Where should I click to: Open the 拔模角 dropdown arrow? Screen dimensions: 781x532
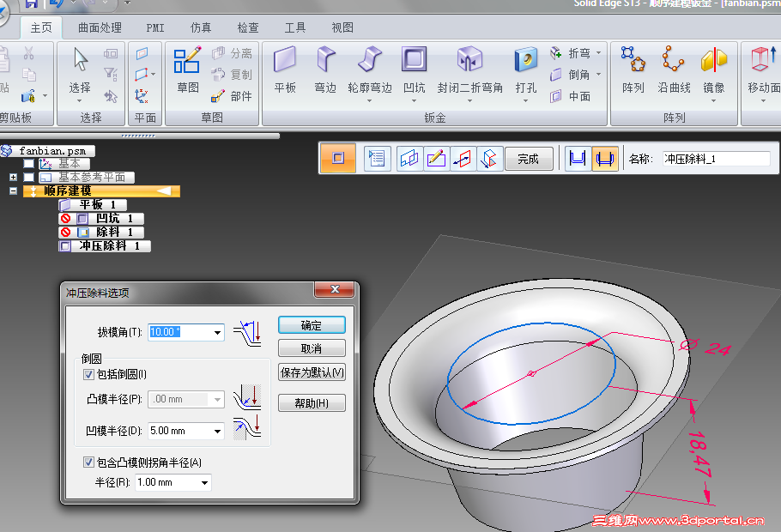[x=218, y=332]
